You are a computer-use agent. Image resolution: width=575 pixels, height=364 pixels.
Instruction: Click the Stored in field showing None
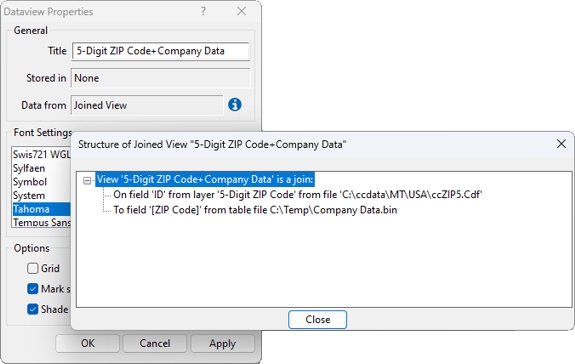coord(161,78)
